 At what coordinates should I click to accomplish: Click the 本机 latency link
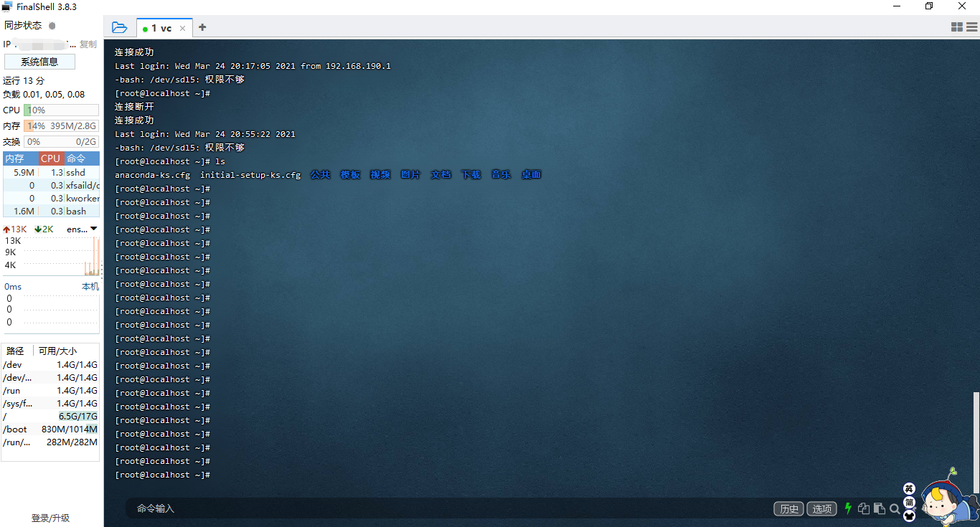point(90,286)
